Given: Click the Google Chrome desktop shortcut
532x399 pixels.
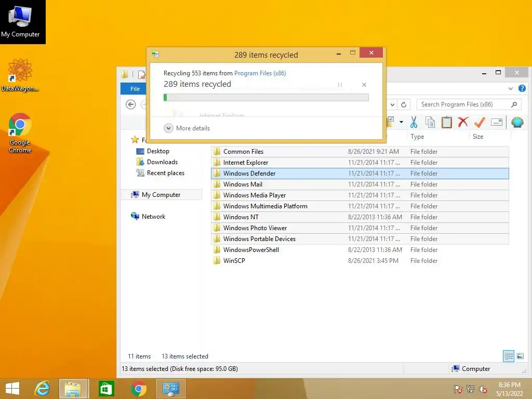Looking at the screenshot, I should (20, 132).
